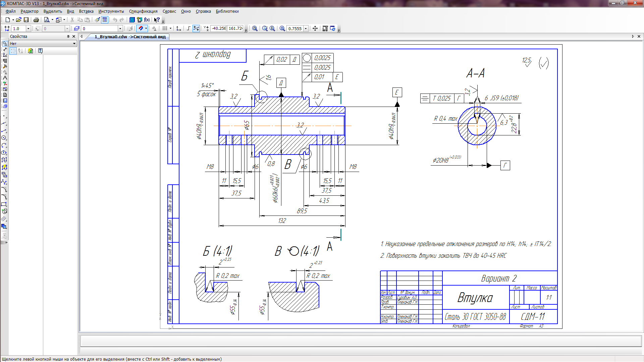Open the Variables f(x) icon
Screen dimensions: 644x362
pos(147,20)
